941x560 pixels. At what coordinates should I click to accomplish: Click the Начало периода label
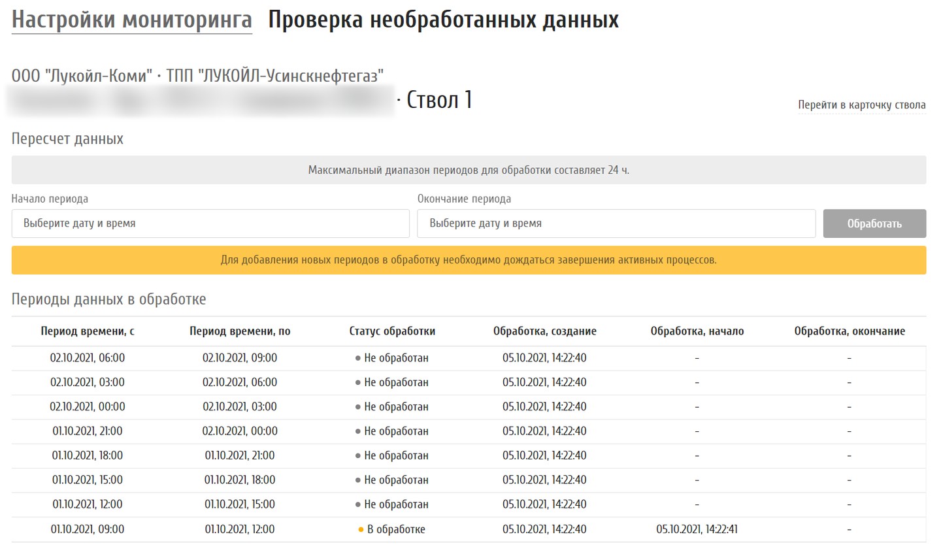click(50, 199)
